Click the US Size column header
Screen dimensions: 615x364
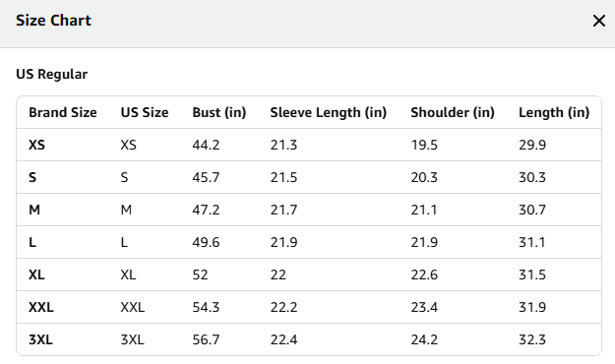145,112
